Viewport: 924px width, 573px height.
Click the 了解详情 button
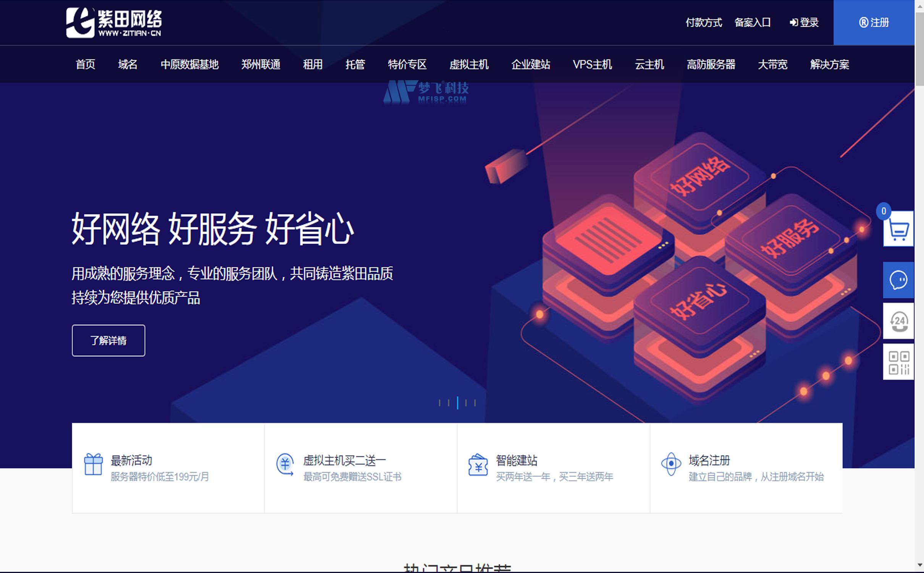coord(108,340)
